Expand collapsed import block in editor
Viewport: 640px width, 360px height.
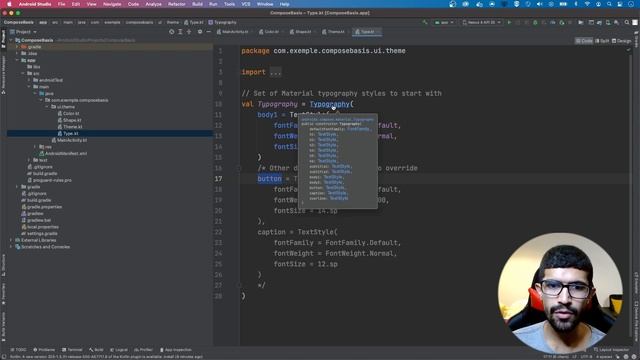[x=276, y=72]
